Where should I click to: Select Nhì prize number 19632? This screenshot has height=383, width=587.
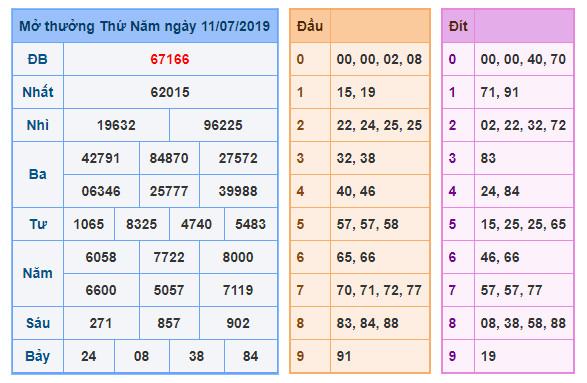click(x=116, y=125)
